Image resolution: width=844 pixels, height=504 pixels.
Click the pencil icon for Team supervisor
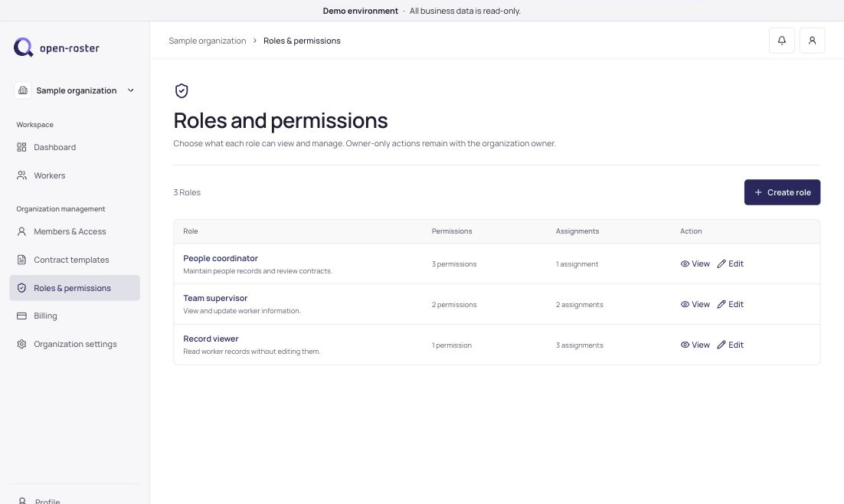pos(721,304)
